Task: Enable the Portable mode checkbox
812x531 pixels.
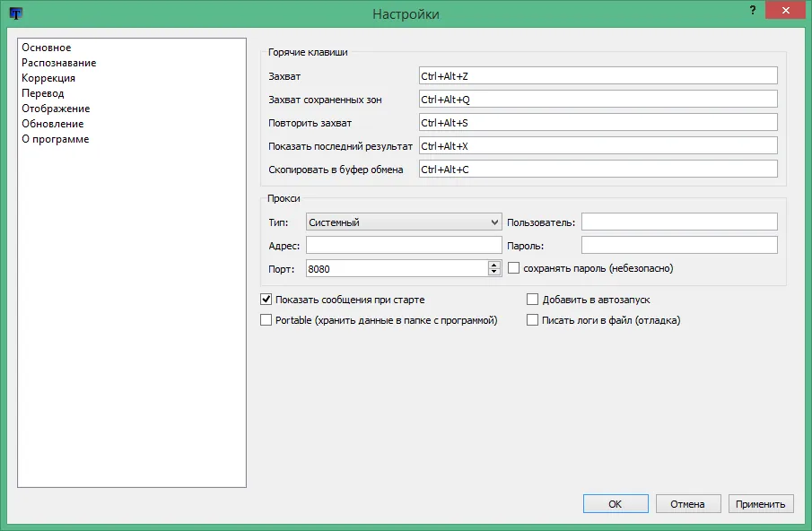Action: [266, 320]
